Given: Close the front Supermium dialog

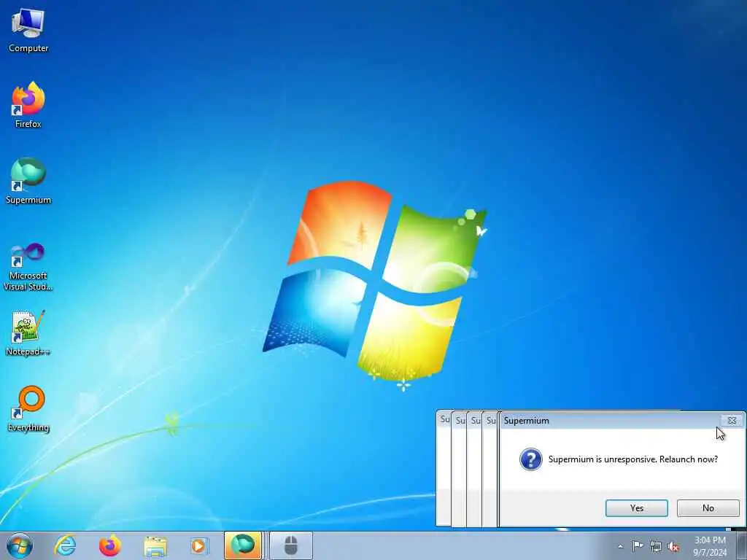Looking at the screenshot, I should tap(732, 421).
